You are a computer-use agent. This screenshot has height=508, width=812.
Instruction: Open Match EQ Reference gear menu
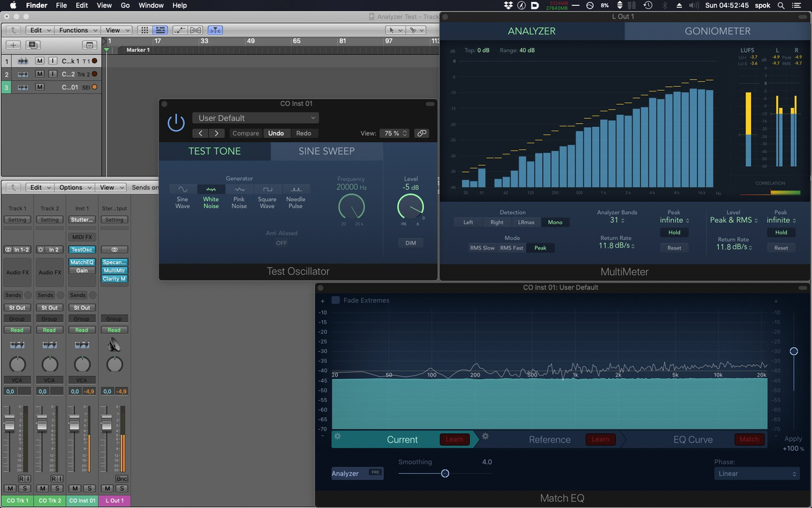(x=485, y=436)
